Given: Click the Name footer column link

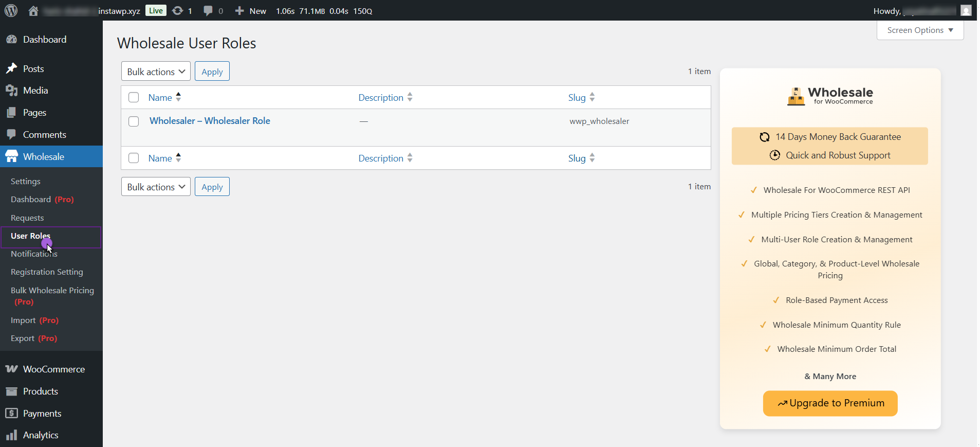Looking at the screenshot, I should 160,158.
